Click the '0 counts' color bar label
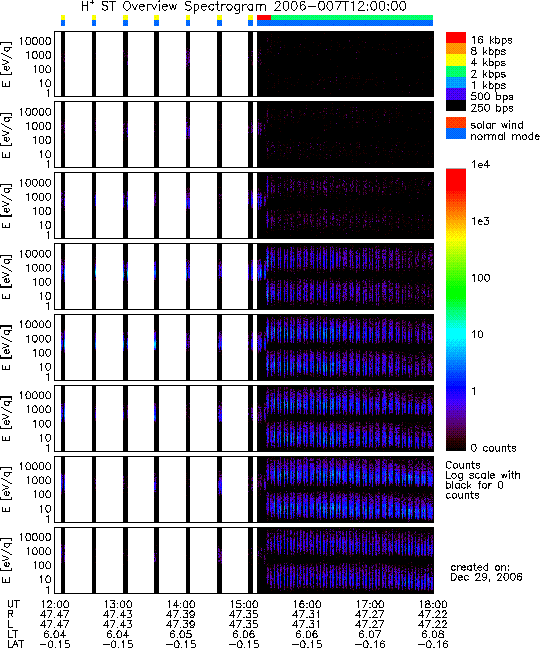This screenshot has height=648, width=540. 494,448
